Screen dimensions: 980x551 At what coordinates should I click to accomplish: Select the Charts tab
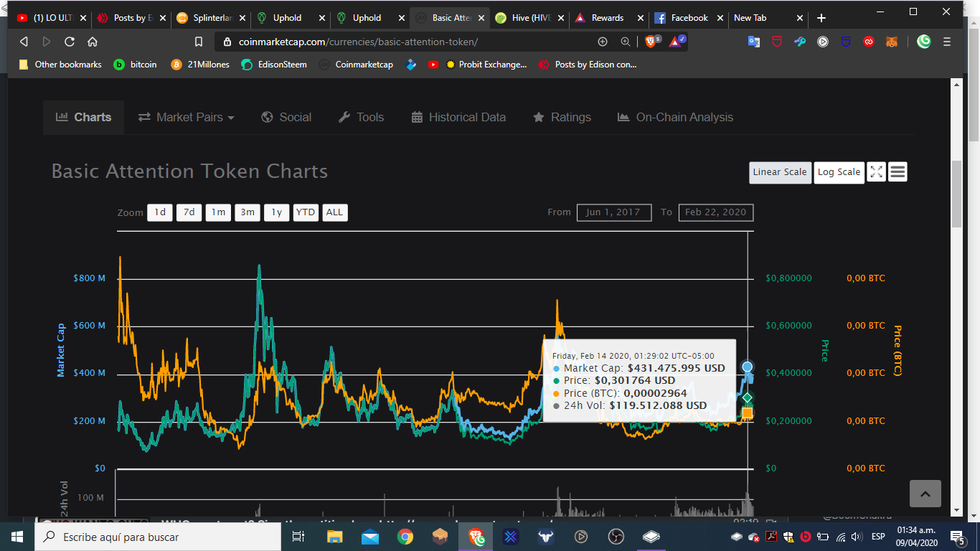(83, 117)
